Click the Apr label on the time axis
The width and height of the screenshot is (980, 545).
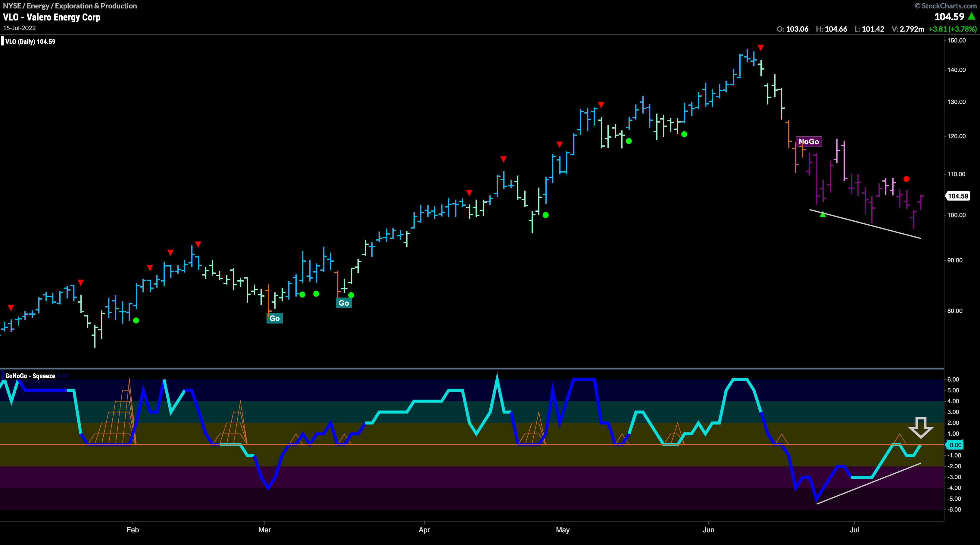pos(424,530)
